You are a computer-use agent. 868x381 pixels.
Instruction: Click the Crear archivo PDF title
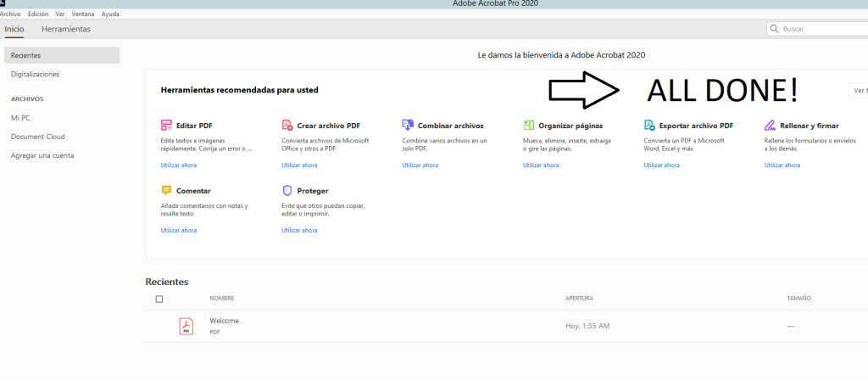329,126
